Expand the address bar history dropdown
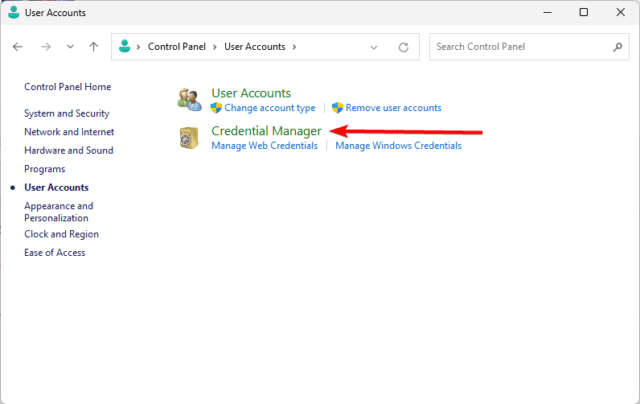Image resolution: width=640 pixels, height=404 pixels. pos(374,47)
